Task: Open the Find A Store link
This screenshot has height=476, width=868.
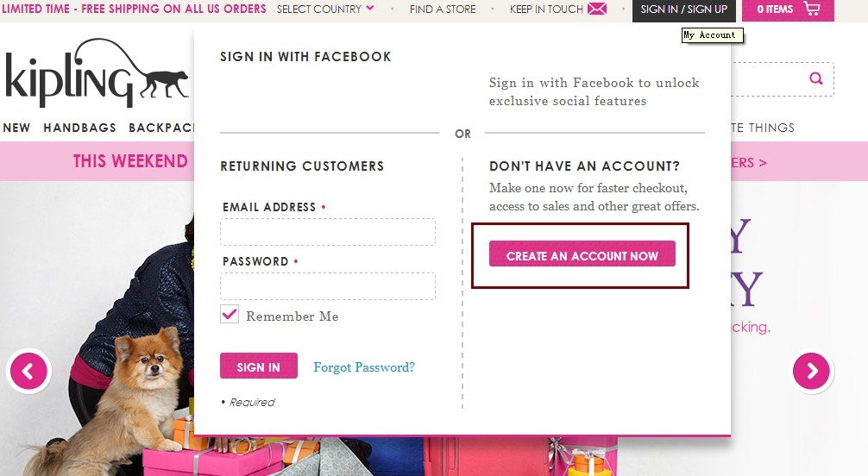Action: click(x=443, y=9)
